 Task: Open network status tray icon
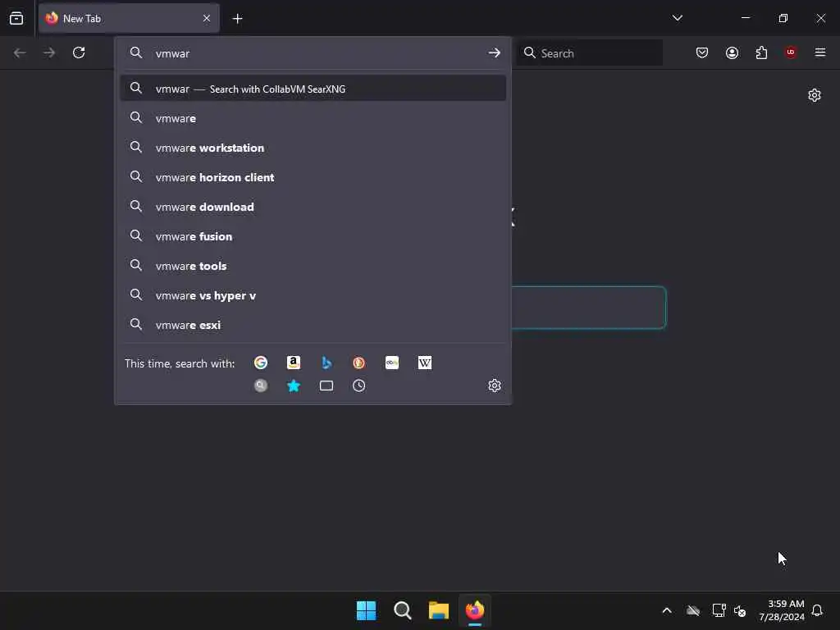click(719, 610)
